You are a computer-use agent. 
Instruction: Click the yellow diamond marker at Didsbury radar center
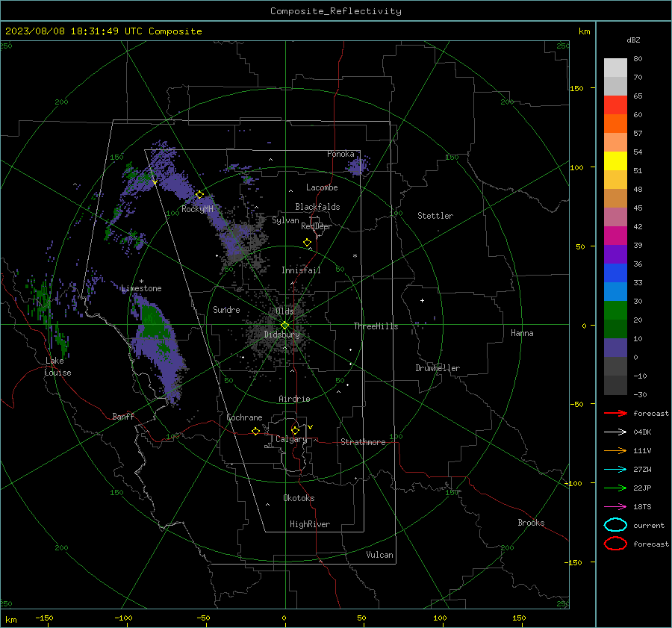(284, 326)
